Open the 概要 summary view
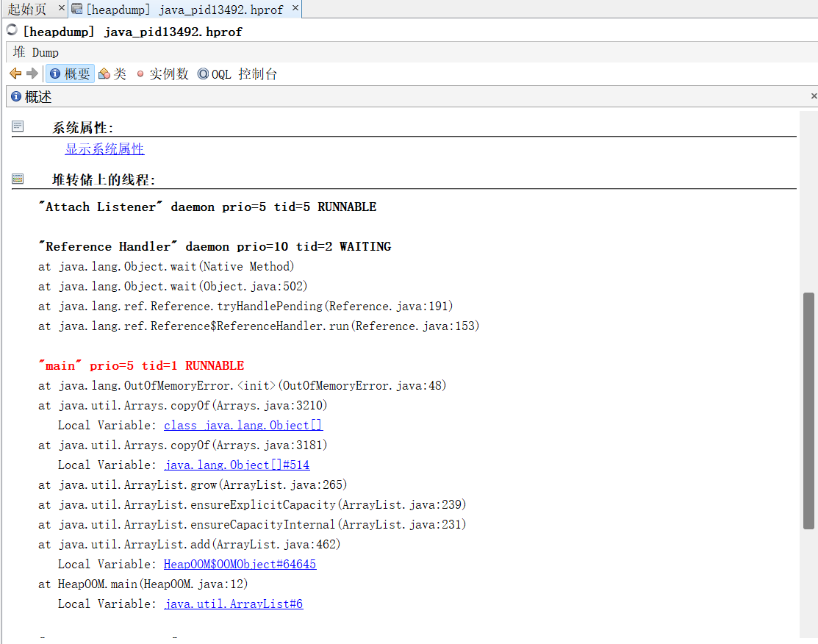Screen dimensions: 818x644 (70, 74)
